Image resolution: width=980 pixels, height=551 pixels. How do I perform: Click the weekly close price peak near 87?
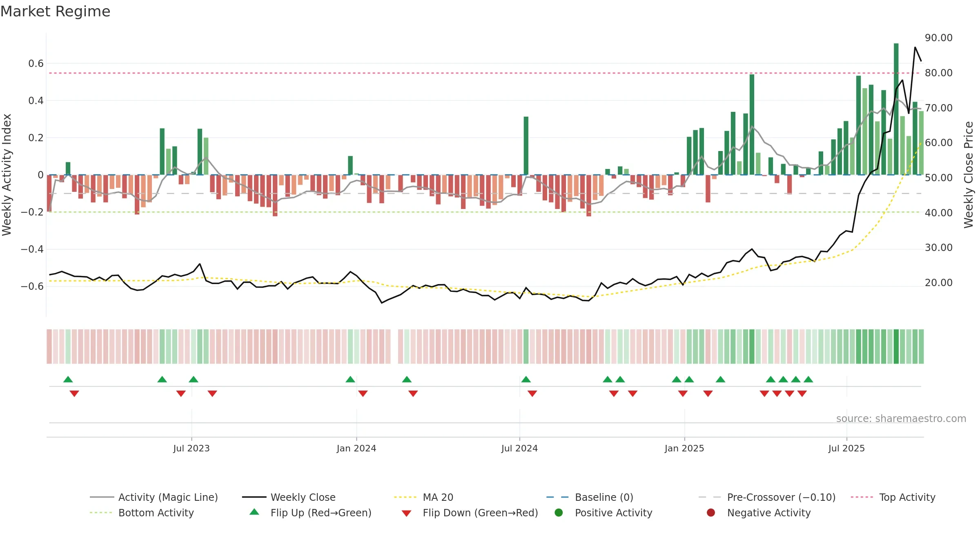click(915, 47)
